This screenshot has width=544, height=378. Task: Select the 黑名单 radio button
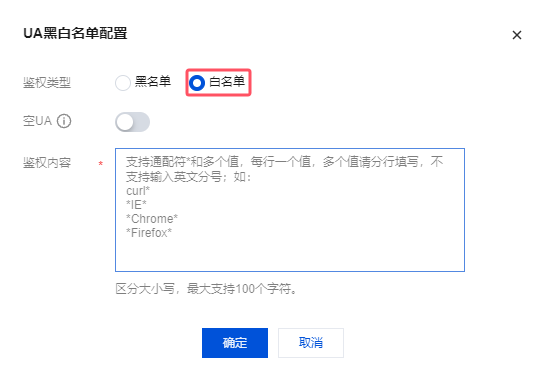coord(143,83)
